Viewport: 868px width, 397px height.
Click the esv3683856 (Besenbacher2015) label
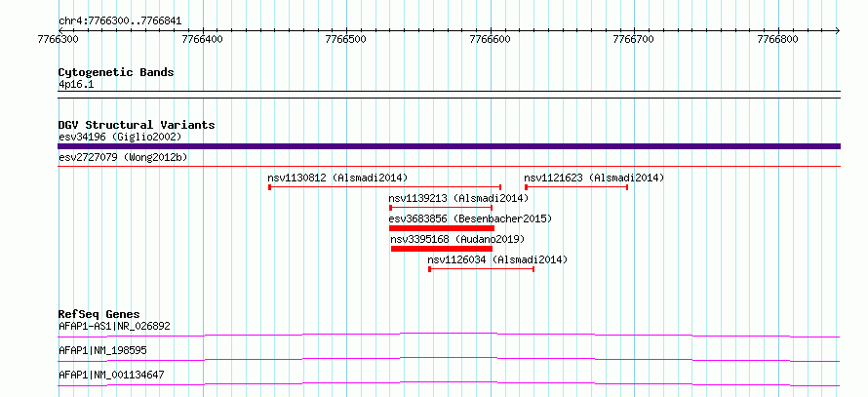click(470, 218)
